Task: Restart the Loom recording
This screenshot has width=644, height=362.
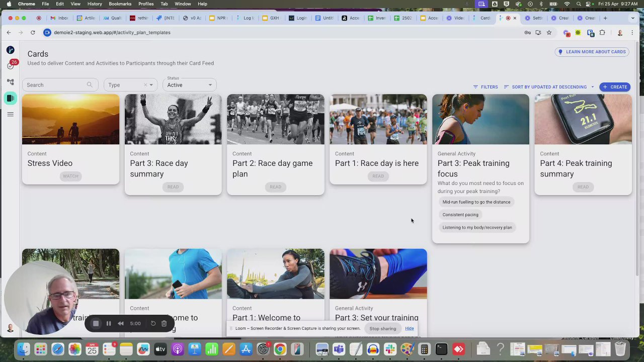Action: [153, 324]
